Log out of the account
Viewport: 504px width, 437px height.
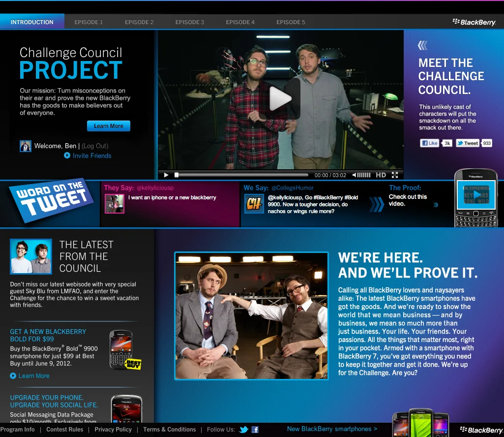pos(95,146)
